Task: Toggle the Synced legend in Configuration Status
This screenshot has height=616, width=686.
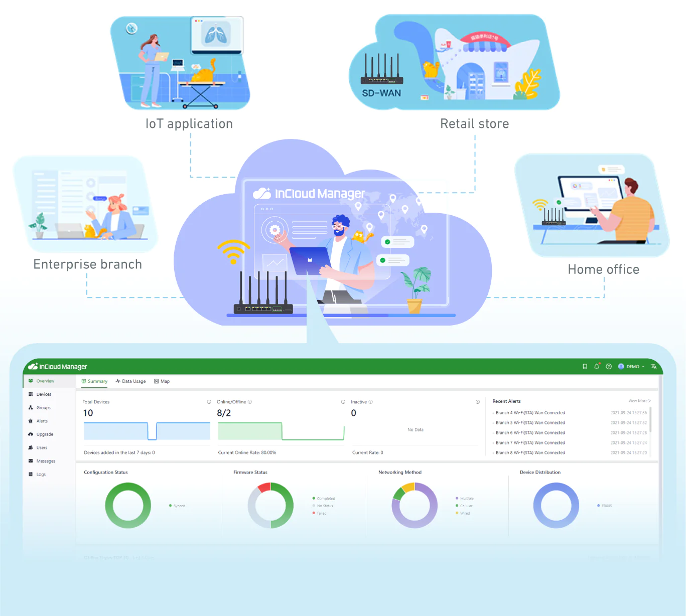Action: [179, 506]
